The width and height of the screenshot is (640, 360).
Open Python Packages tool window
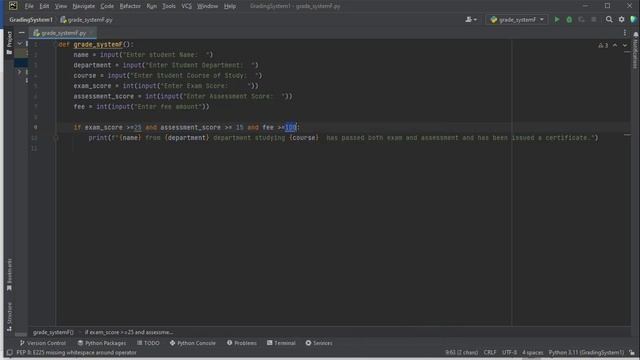pos(102,343)
